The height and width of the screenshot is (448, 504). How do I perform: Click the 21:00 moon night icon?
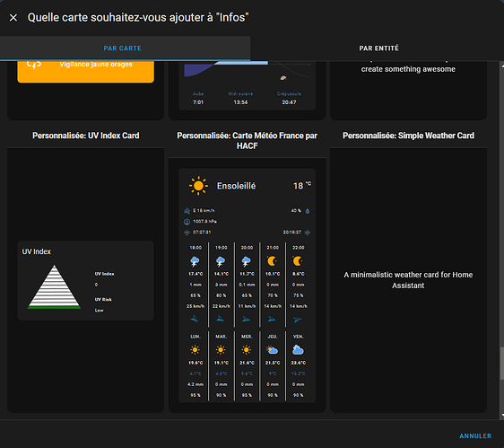(x=272, y=261)
